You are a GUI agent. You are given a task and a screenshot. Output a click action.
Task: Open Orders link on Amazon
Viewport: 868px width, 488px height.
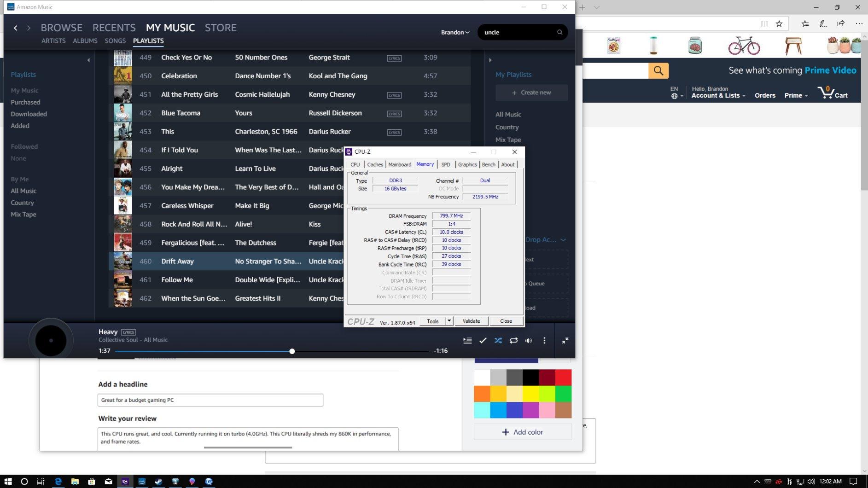(765, 95)
